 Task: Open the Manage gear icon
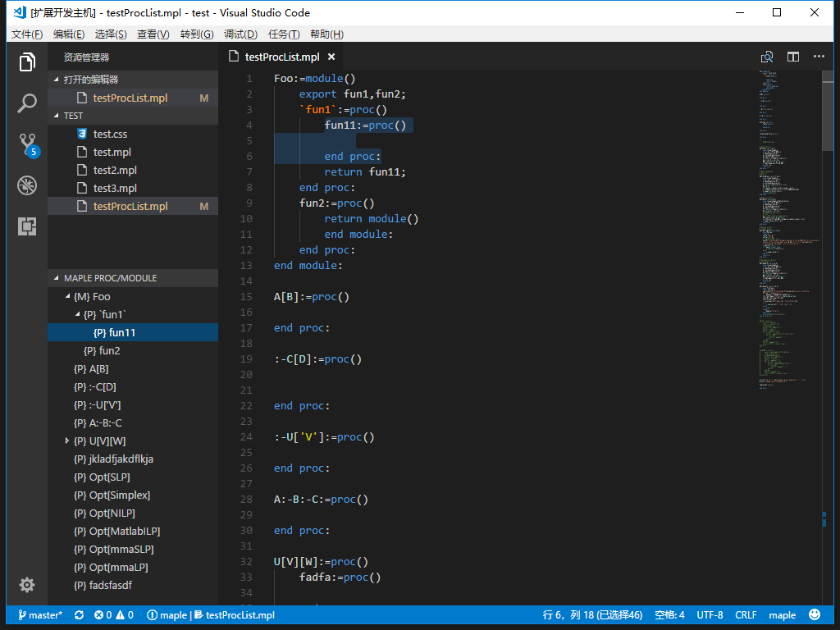click(27, 585)
